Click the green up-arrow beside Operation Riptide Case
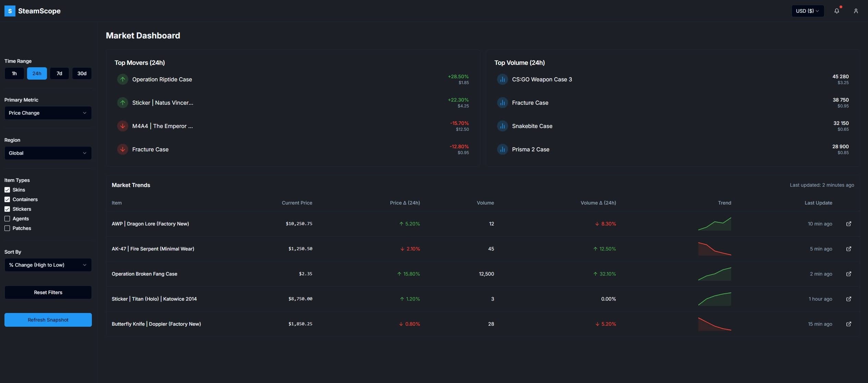Screen dimensions: 868x383 pyautogui.click(x=122, y=79)
